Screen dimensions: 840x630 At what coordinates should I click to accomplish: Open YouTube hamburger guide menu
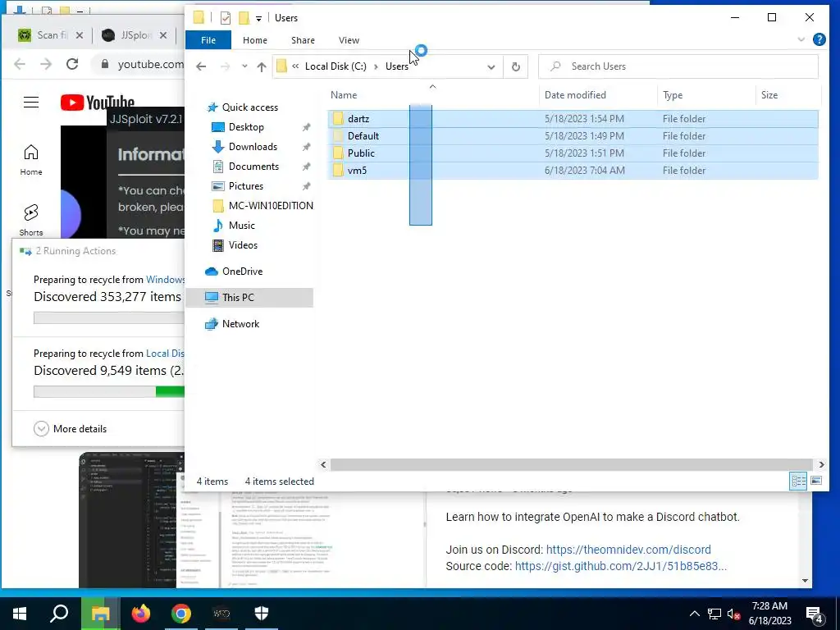31,102
